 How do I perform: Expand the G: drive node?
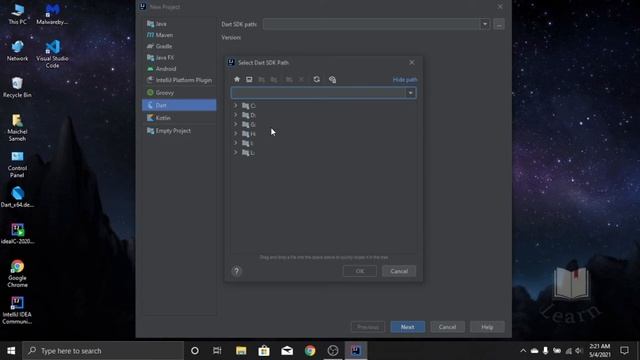click(236, 124)
